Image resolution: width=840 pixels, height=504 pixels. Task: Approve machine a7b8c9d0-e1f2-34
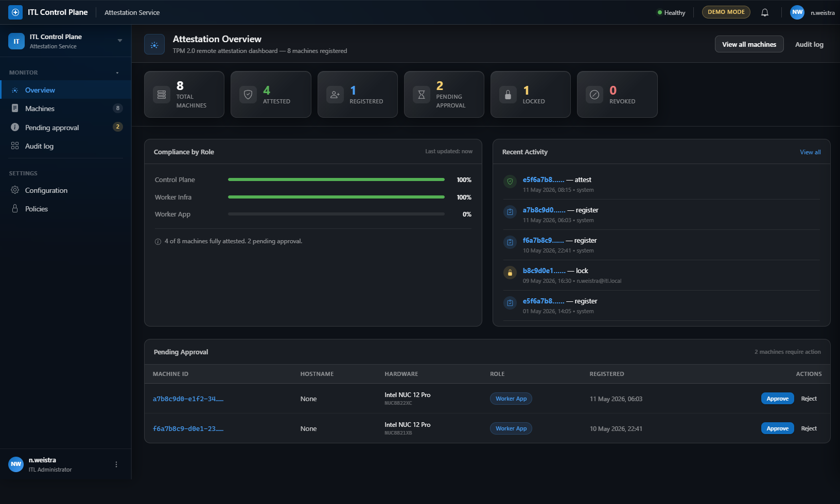[777, 399]
